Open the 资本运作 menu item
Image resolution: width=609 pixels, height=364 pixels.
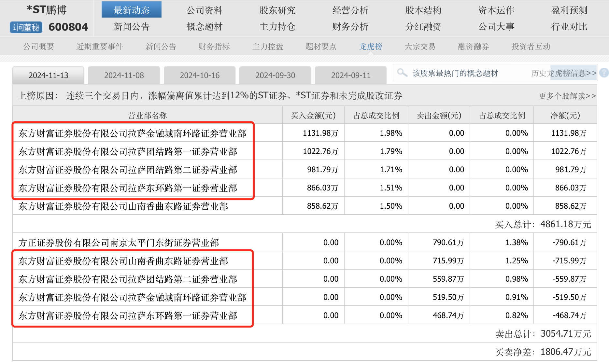click(496, 10)
